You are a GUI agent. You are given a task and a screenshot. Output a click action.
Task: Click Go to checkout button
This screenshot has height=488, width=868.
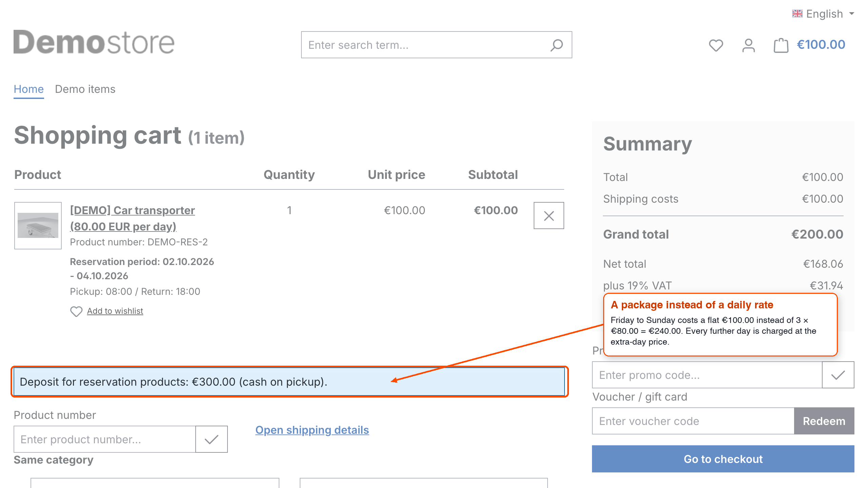pos(723,459)
